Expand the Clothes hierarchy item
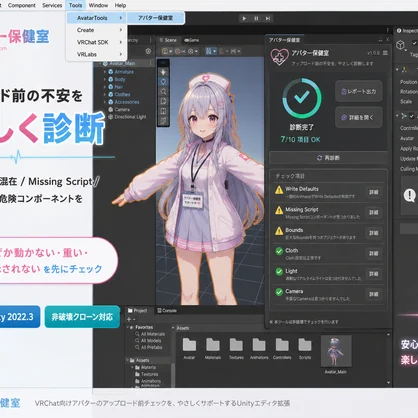This screenshot has width=418, height=418. pyautogui.click(x=105, y=94)
